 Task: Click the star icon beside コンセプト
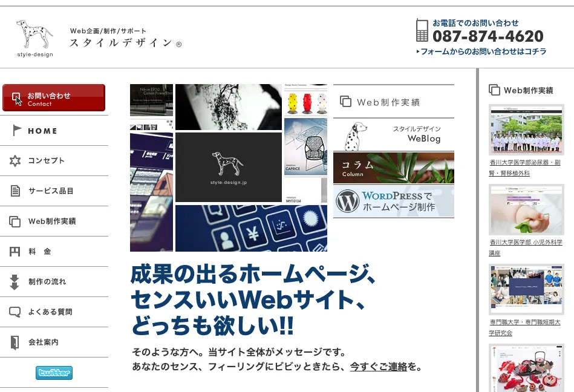click(15, 161)
